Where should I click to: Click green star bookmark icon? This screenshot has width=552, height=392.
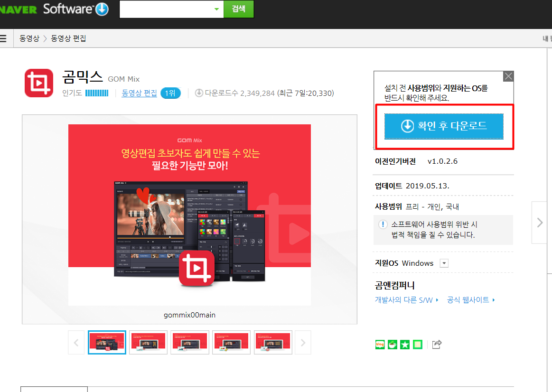pos(405,345)
